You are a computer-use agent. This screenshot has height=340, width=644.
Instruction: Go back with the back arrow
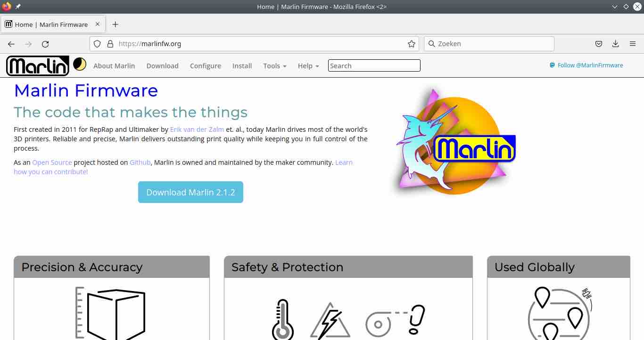(x=11, y=44)
